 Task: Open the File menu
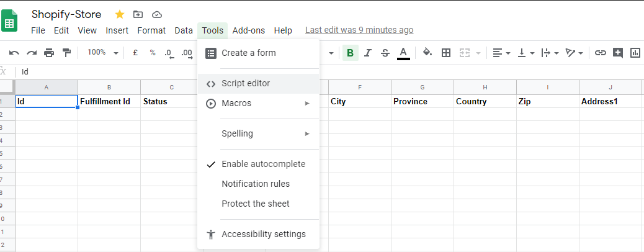[38, 30]
